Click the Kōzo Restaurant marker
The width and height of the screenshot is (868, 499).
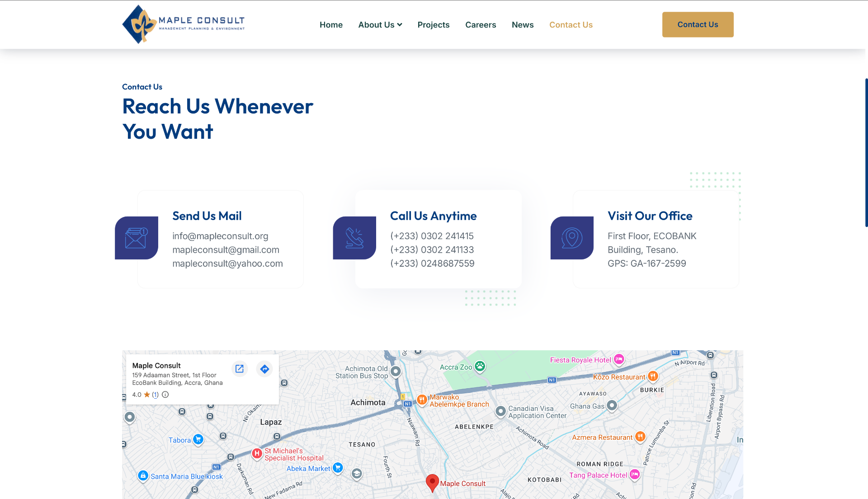pyautogui.click(x=652, y=376)
